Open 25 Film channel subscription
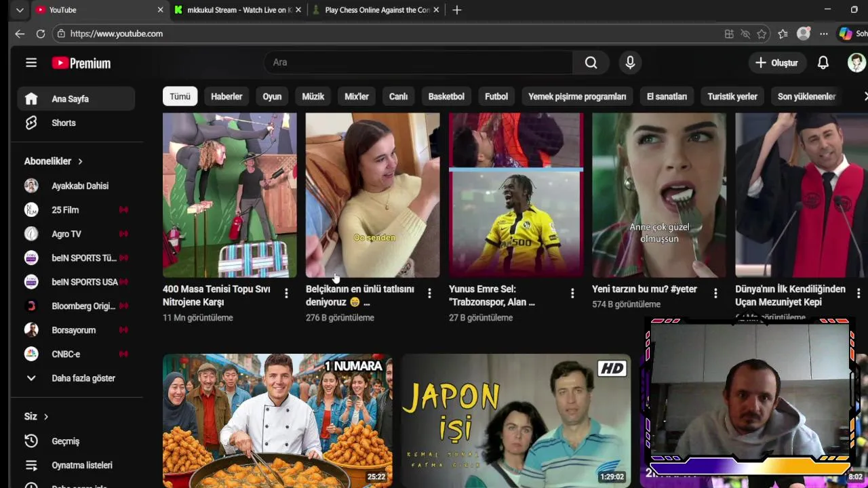 [x=76, y=210]
